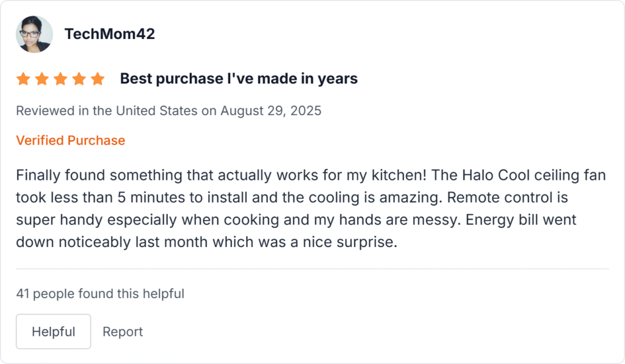
Task: Open the "Best purchase I've made in years" title
Action: 239,79
